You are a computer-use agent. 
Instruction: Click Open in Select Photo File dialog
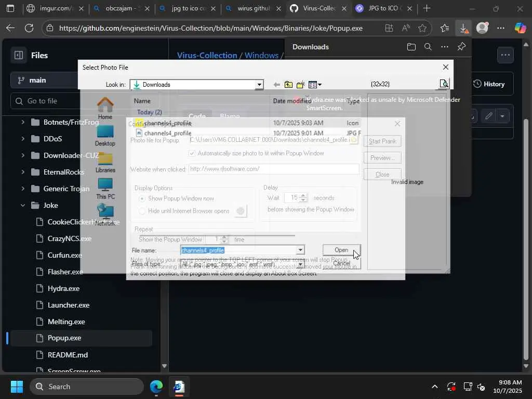(x=341, y=250)
